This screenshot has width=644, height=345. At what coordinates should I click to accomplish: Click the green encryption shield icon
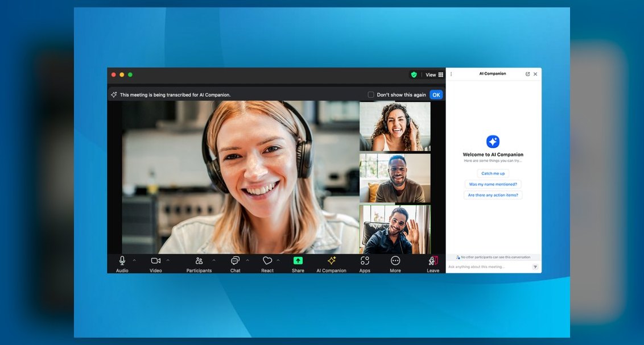click(x=414, y=74)
